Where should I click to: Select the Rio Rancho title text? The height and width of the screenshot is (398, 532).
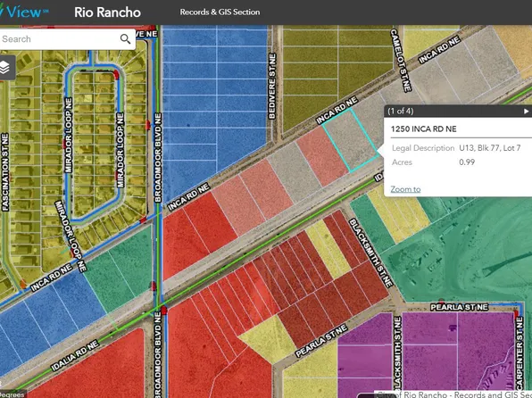107,12
